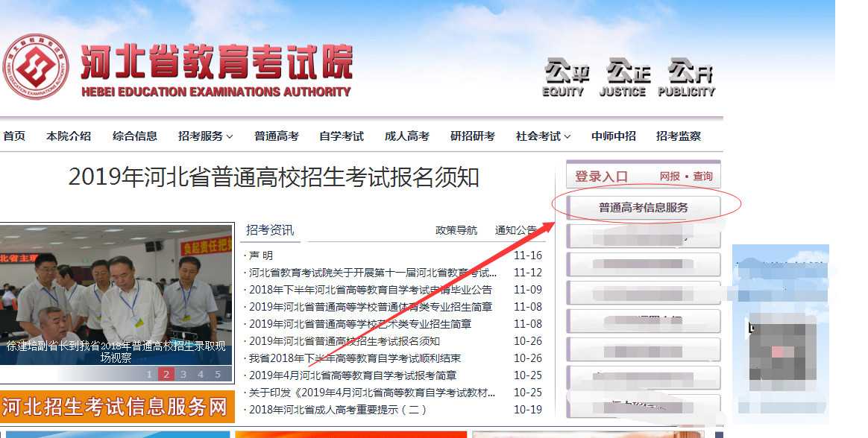Open the 招考监察 navigation item
The image size is (868, 438).
[679, 136]
